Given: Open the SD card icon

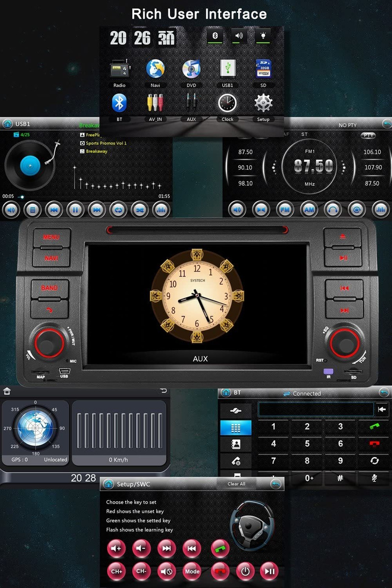Looking at the screenshot, I should pos(263,69).
